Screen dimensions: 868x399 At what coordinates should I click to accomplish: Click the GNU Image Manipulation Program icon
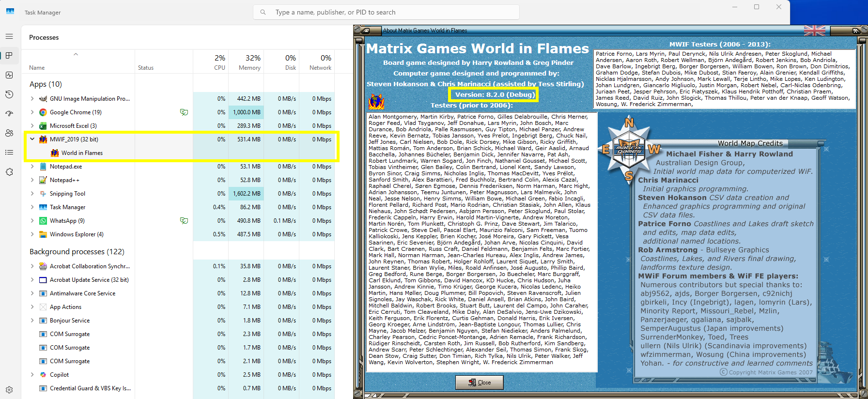(x=43, y=99)
